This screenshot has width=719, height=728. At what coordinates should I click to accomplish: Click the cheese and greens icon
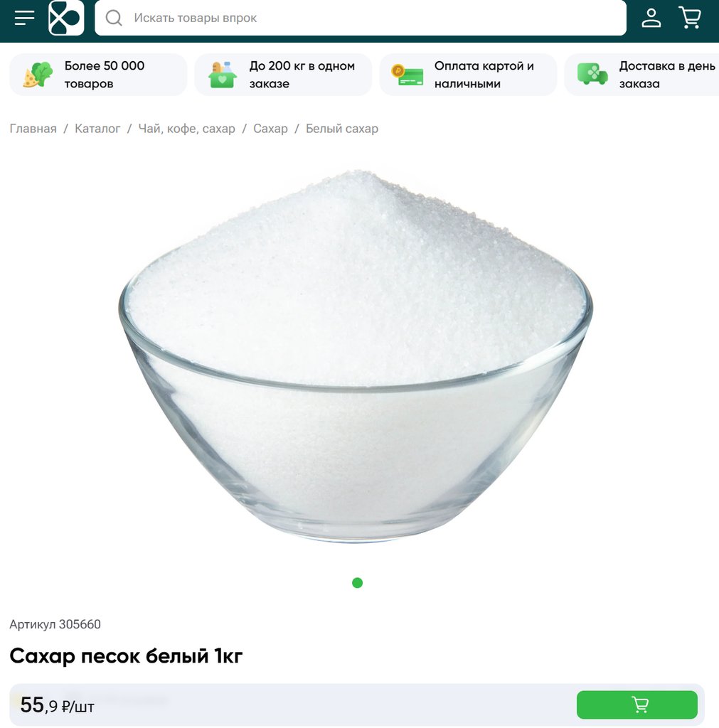pyautogui.click(x=38, y=75)
